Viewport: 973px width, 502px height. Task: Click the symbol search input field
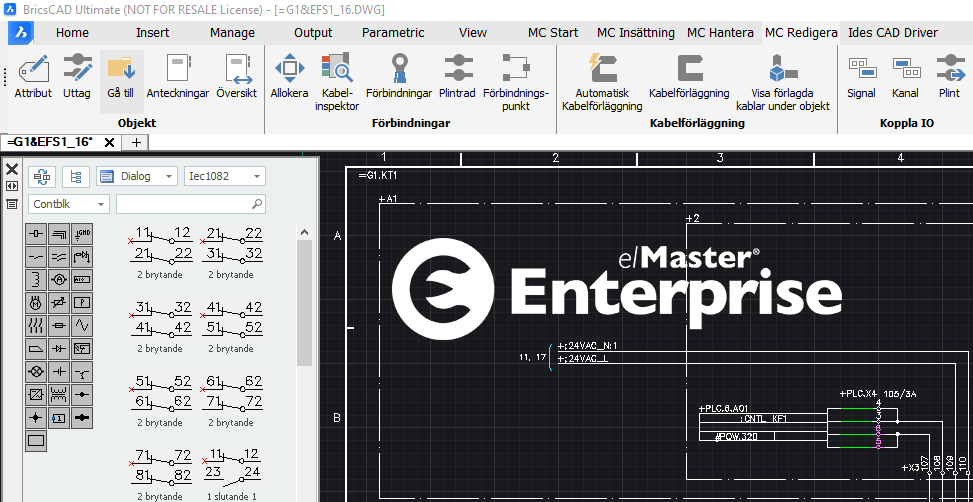tap(191, 204)
